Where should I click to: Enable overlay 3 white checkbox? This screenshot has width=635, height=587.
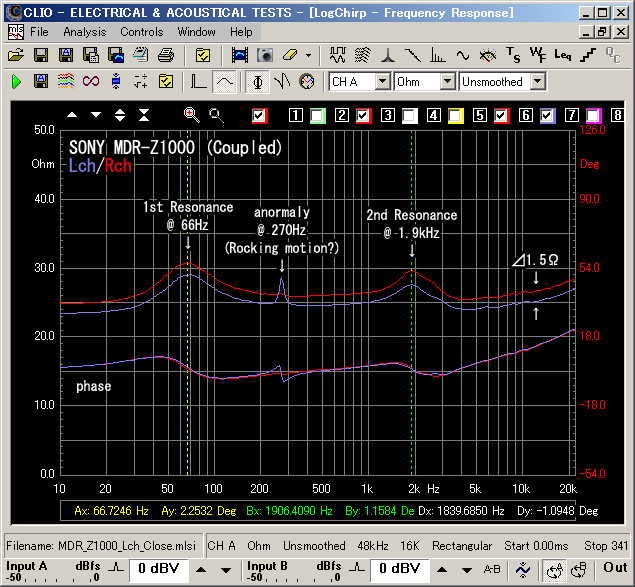pos(410,116)
